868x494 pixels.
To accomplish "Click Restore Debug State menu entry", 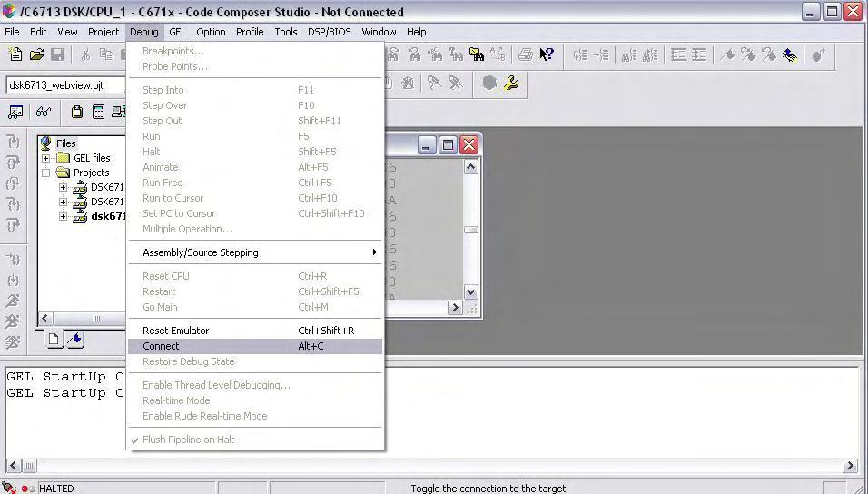I will point(255,361).
